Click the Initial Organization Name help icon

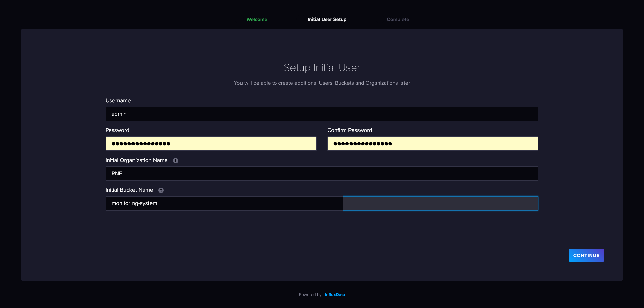tap(176, 161)
